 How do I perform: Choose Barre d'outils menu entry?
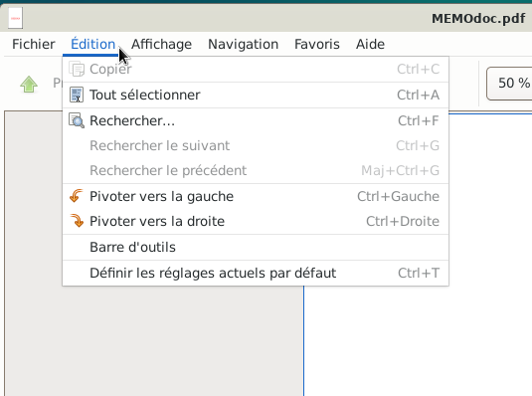click(x=256, y=247)
